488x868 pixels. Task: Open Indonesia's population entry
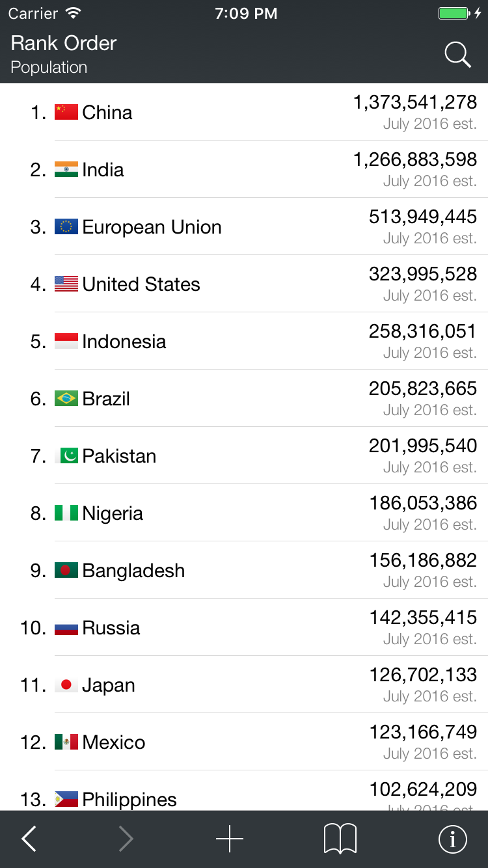click(244, 342)
